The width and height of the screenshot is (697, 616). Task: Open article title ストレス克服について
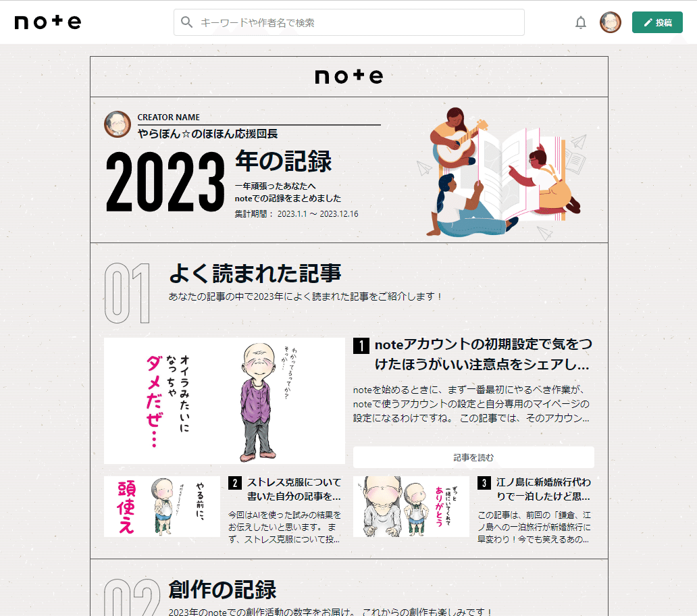point(294,490)
